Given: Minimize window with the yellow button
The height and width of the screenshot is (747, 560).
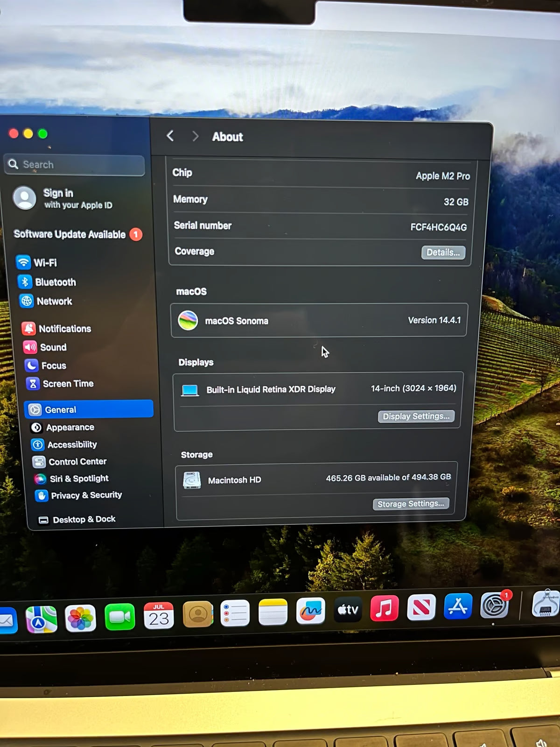Looking at the screenshot, I should click(28, 134).
